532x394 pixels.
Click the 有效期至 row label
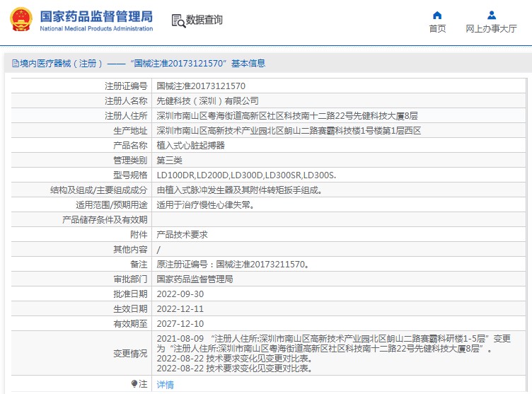(x=130, y=324)
